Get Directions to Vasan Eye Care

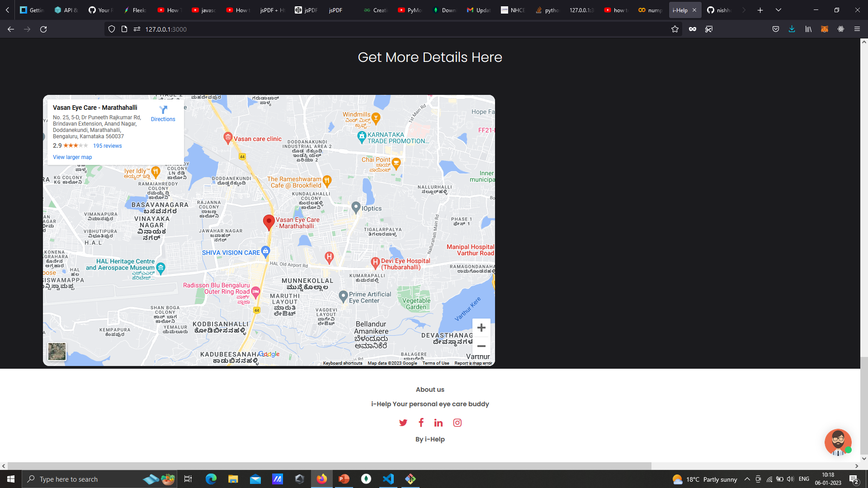[x=163, y=114]
